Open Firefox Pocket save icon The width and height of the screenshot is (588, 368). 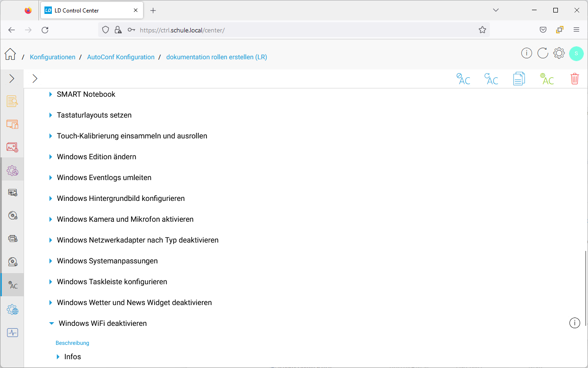tap(543, 30)
